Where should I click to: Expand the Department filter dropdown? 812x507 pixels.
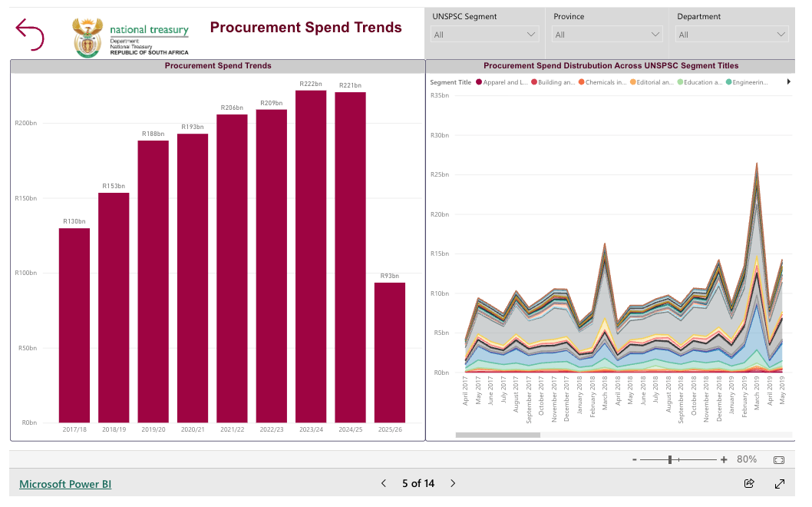tap(731, 35)
